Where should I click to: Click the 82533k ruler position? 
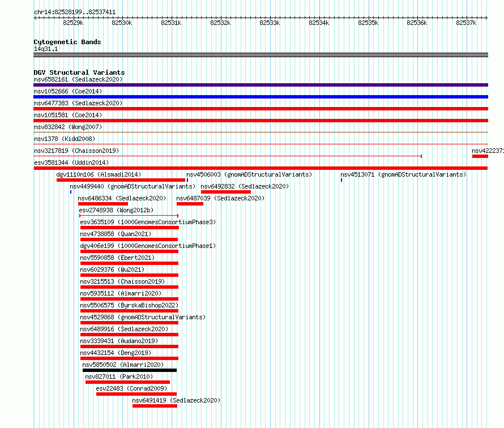tap(270, 23)
